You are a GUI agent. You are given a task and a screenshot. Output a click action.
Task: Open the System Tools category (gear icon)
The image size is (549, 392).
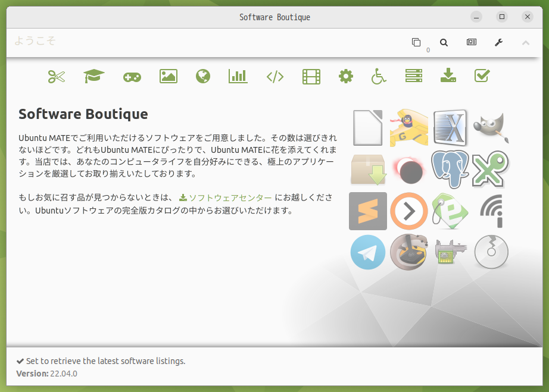(346, 76)
